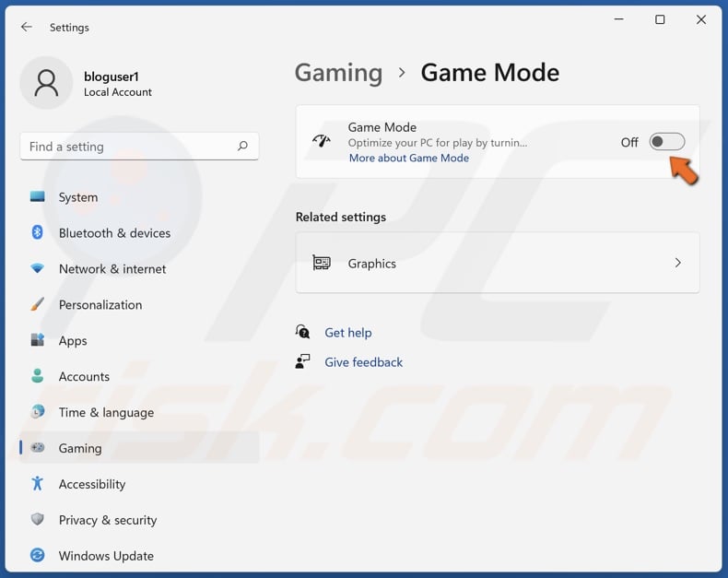728x578 pixels.
Task: Click the Graphics card icon
Action: 322,263
